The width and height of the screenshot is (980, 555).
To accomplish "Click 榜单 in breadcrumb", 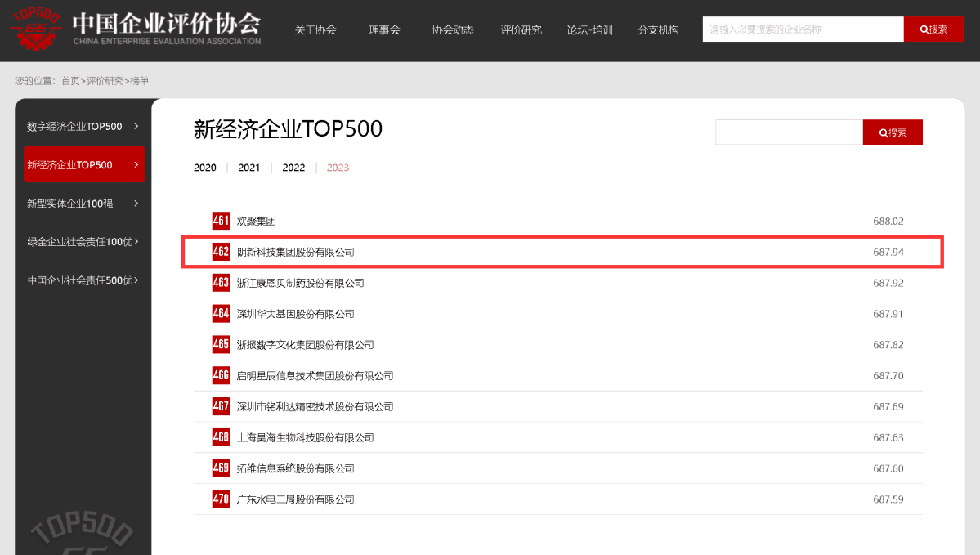I will tap(140, 81).
